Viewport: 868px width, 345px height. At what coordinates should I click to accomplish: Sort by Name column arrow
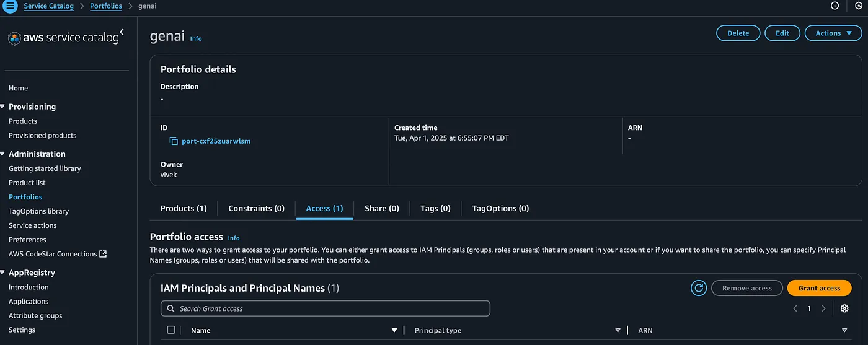tap(394, 330)
